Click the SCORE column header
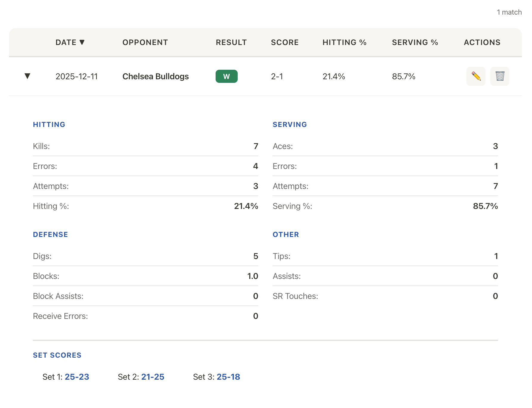The height and width of the screenshot is (408, 532). 285,42
